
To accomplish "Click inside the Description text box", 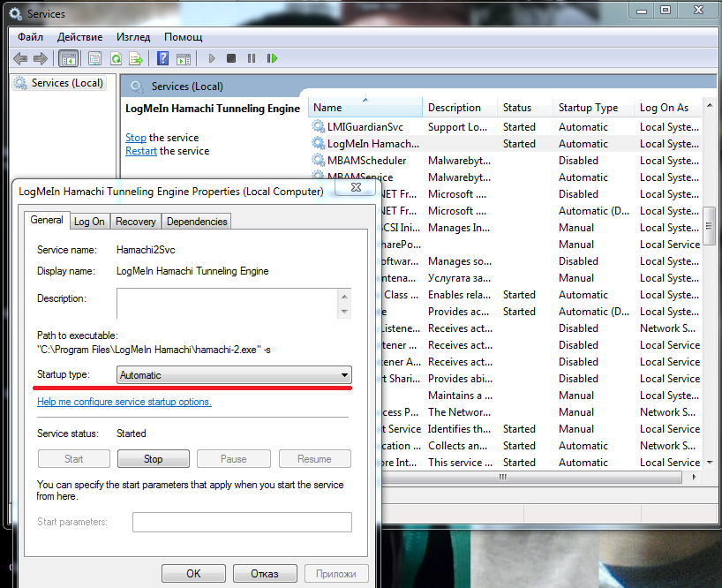I will (x=228, y=304).
